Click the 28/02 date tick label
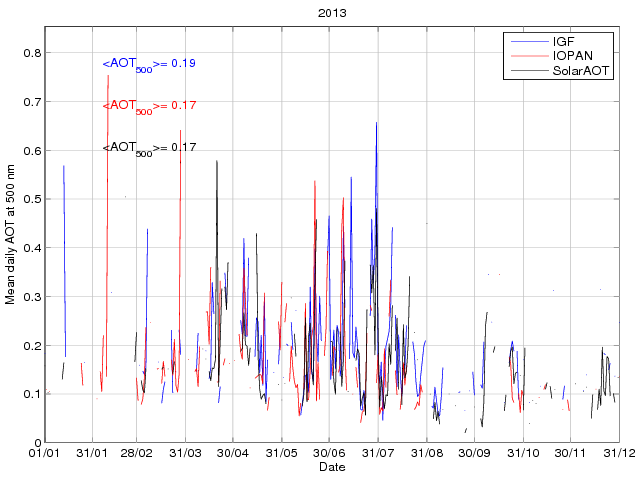640x480 pixels. (x=138, y=454)
